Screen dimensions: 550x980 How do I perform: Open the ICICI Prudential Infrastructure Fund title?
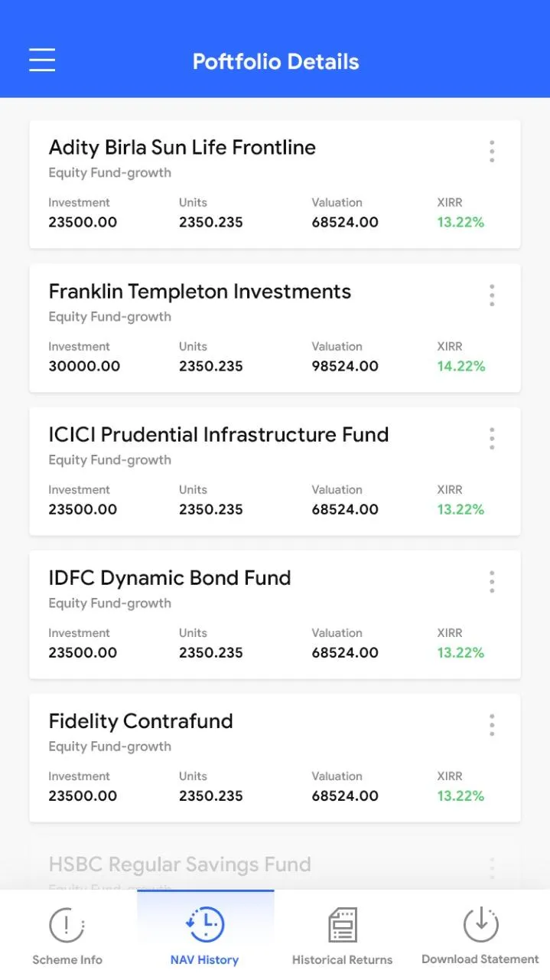pos(219,435)
